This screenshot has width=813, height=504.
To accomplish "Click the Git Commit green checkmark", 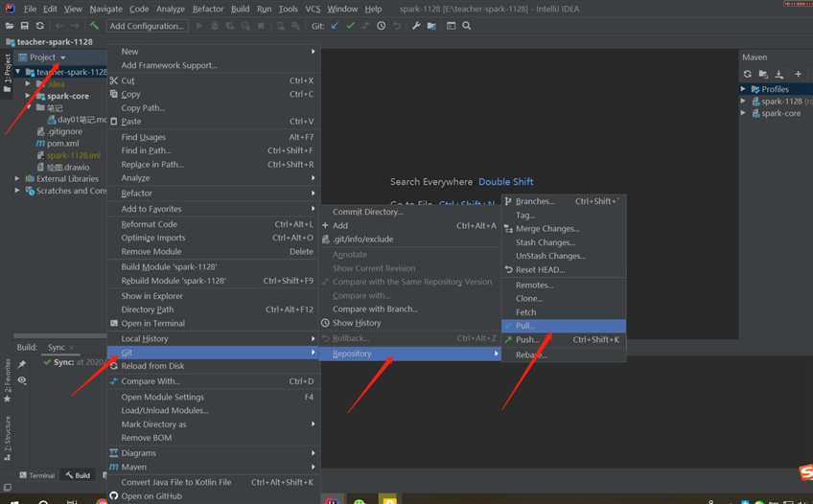I will tap(350, 26).
